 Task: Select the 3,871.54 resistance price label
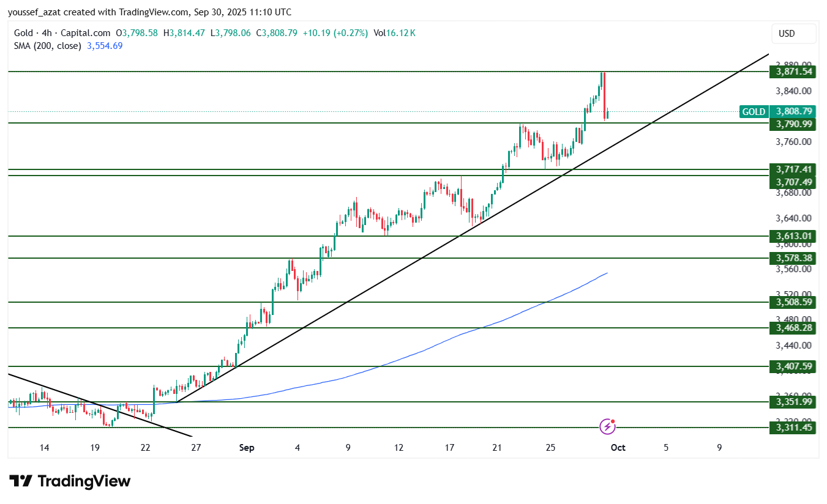point(794,72)
